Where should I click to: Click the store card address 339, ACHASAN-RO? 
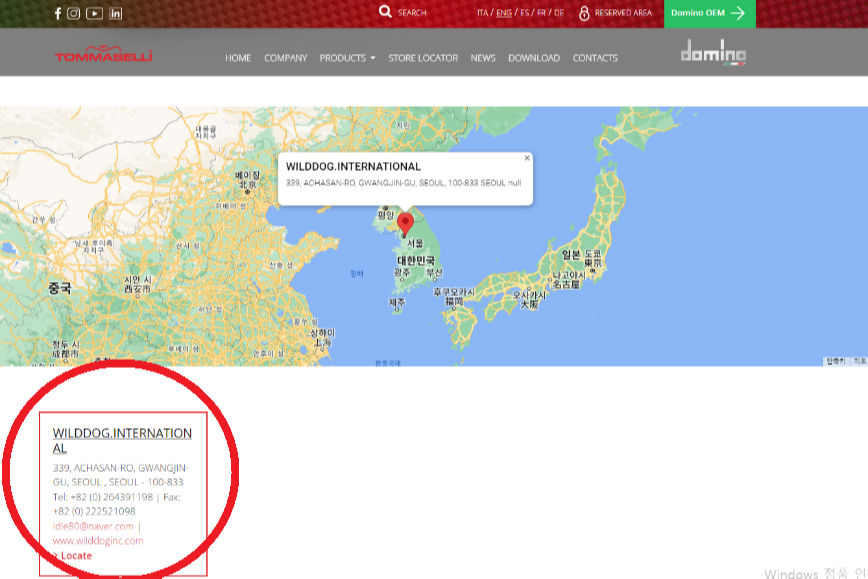[x=120, y=475]
